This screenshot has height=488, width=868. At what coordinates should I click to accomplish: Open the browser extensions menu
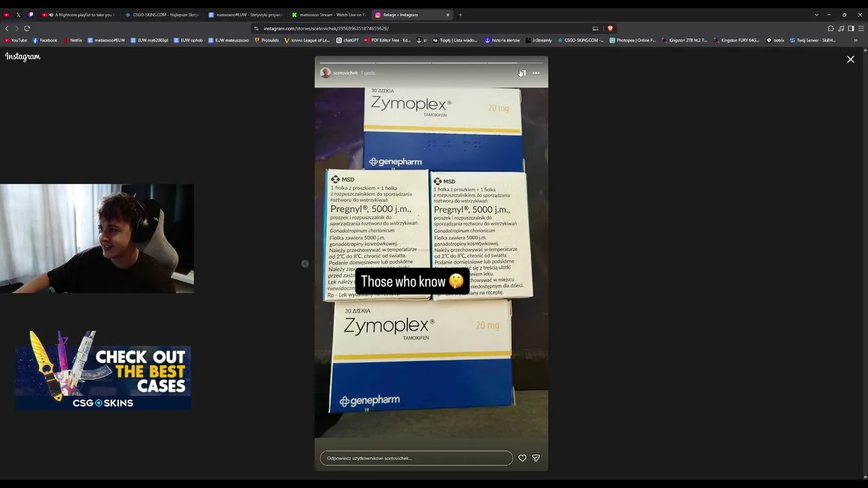(x=831, y=28)
